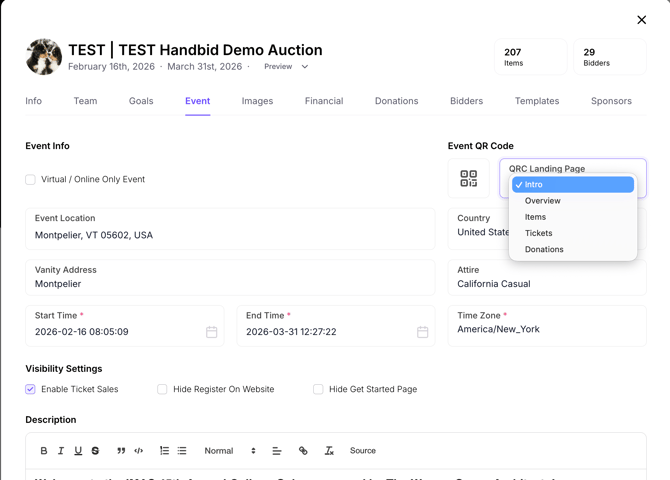Click the auction title text

point(195,50)
